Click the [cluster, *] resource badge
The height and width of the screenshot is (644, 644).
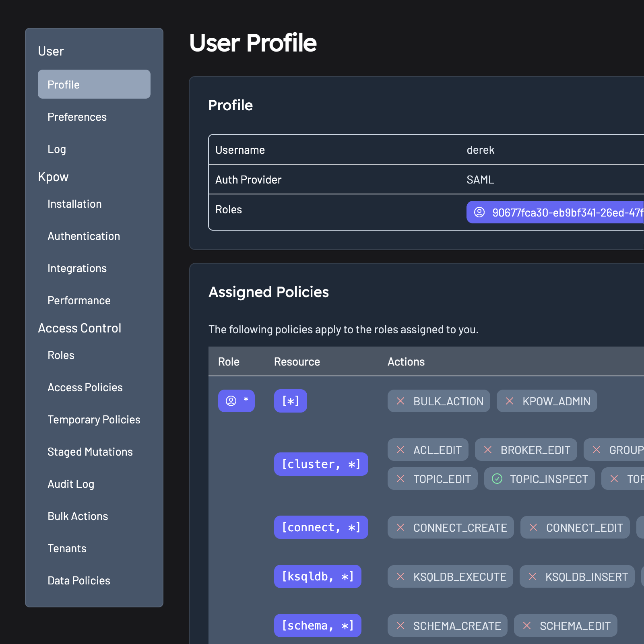click(321, 464)
